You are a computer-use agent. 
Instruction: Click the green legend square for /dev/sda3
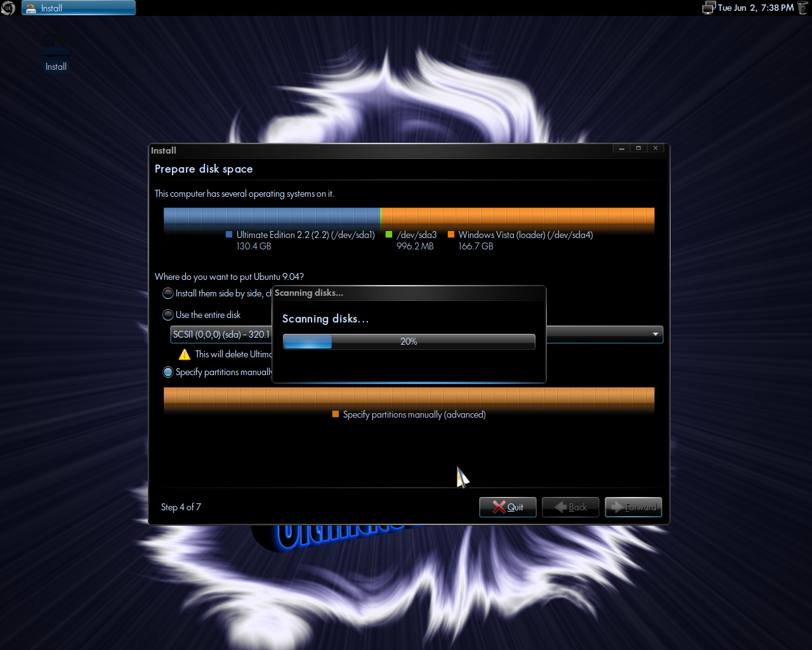click(389, 234)
